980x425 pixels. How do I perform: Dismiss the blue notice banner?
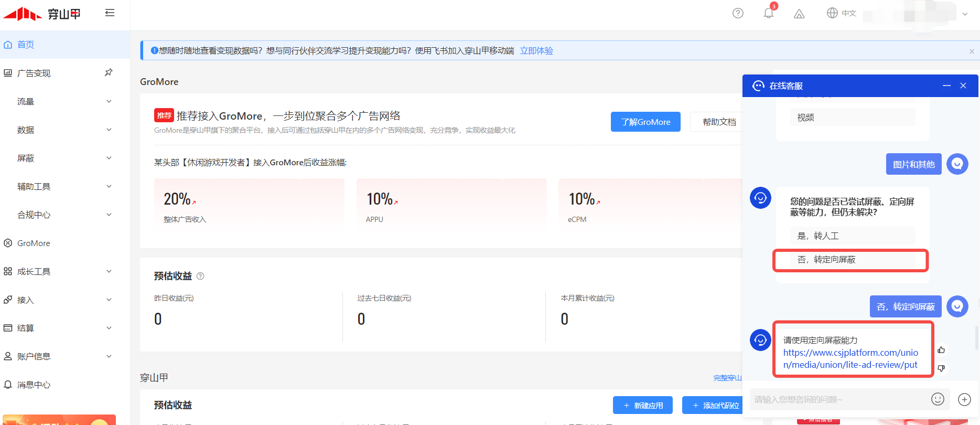click(972, 51)
